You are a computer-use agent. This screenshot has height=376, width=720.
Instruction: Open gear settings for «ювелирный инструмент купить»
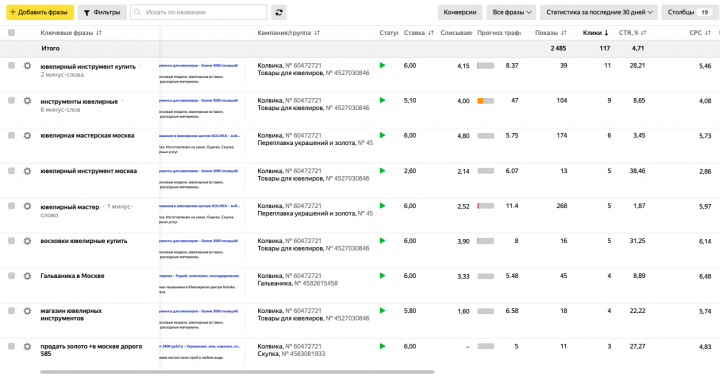click(x=28, y=66)
